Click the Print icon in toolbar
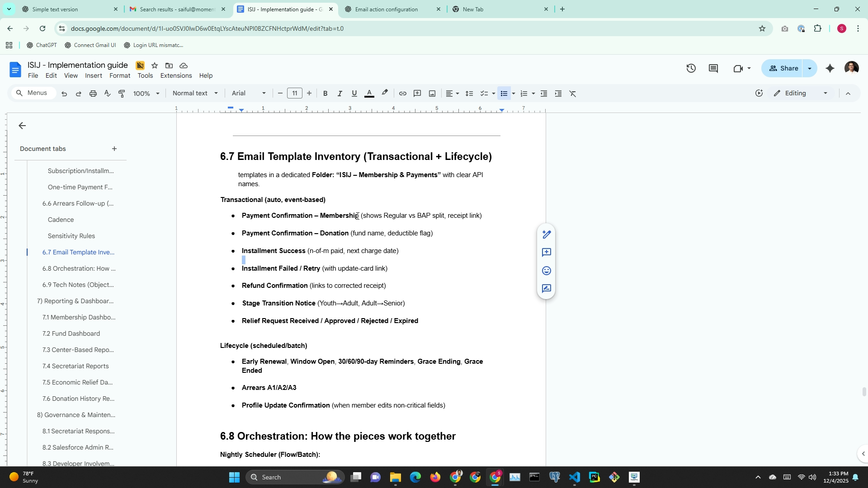Viewport: 868px width, 488px height. [x=93, y=94]
